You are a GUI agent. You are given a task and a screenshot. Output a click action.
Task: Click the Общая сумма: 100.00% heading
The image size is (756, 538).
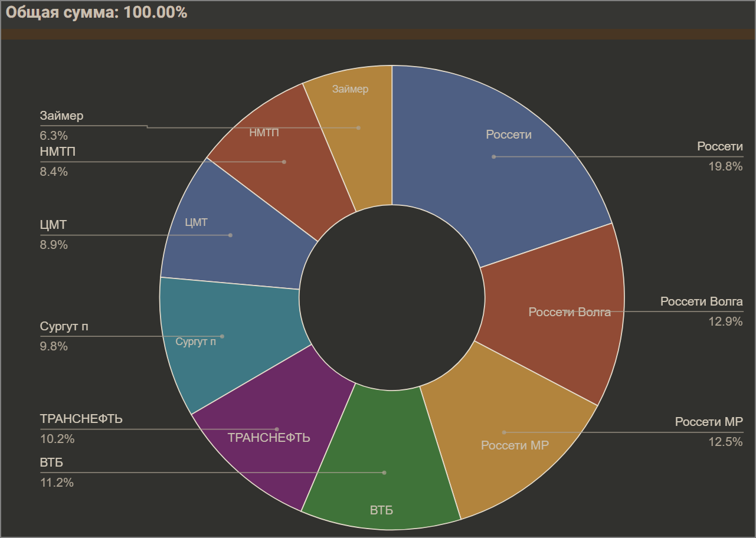pos(96,13)
